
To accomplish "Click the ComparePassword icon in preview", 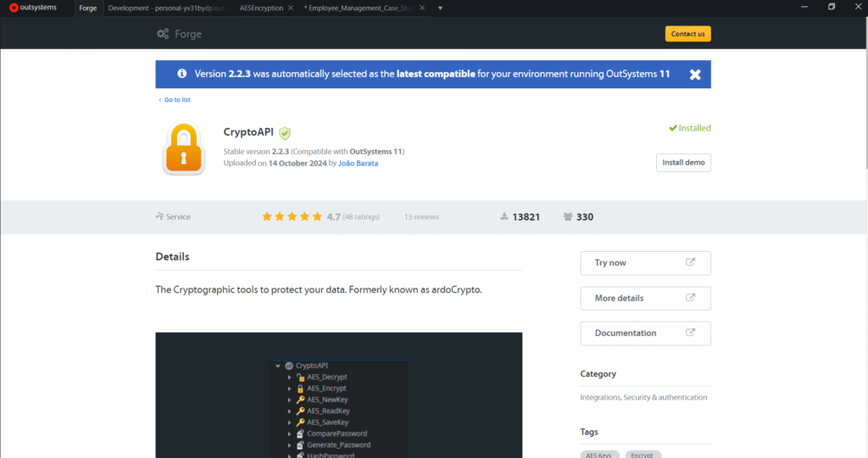I will [300, 433].
